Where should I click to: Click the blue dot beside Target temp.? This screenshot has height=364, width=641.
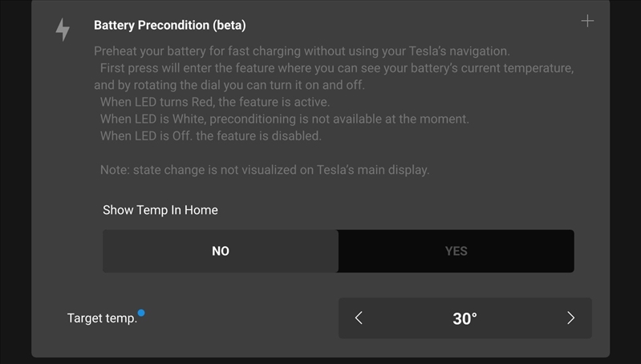click(141, 313)
